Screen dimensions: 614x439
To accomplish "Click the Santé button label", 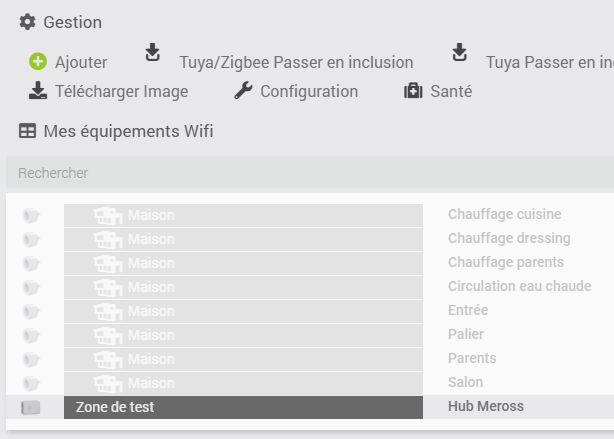I will (x=451, y=91).
